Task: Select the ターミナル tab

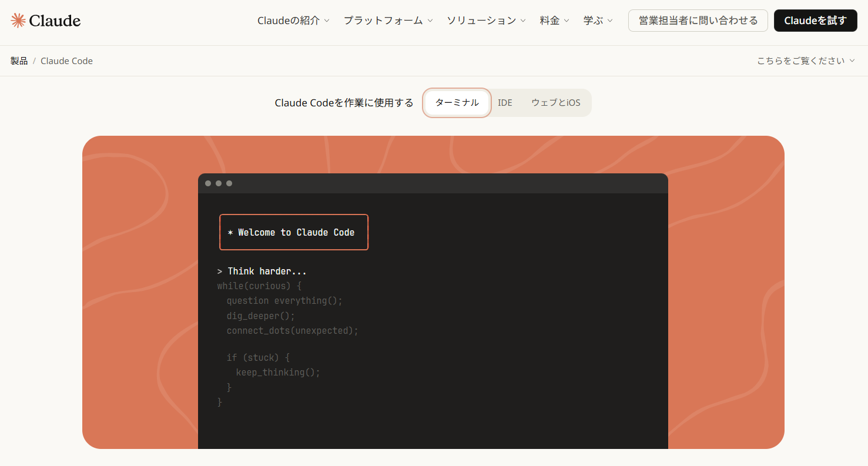Action: (457, 102)
